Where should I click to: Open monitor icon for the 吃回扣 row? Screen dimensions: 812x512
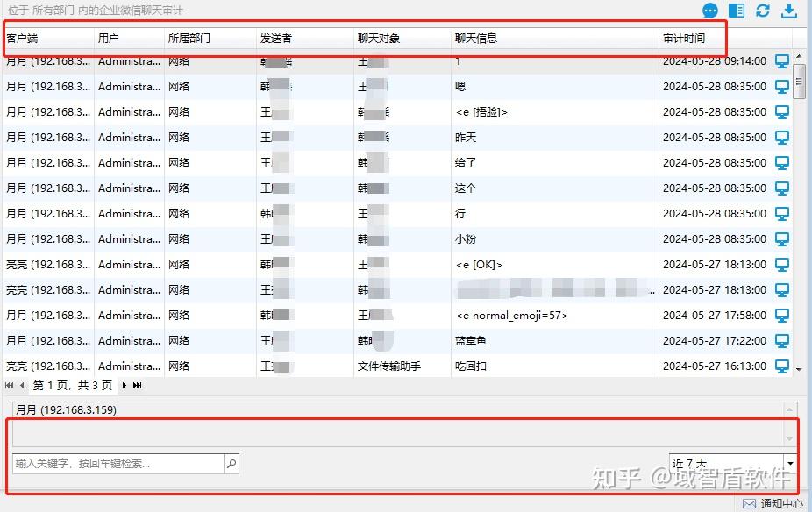[x=782, y=366]
